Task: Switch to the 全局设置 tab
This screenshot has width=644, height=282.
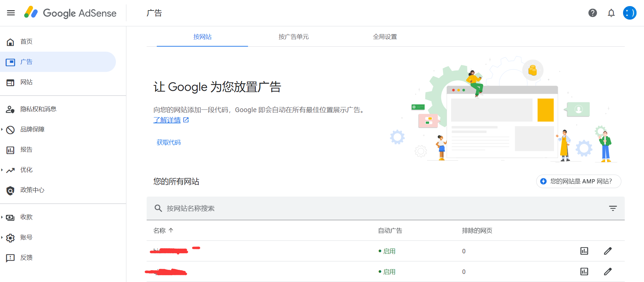Action: [385, 36]
